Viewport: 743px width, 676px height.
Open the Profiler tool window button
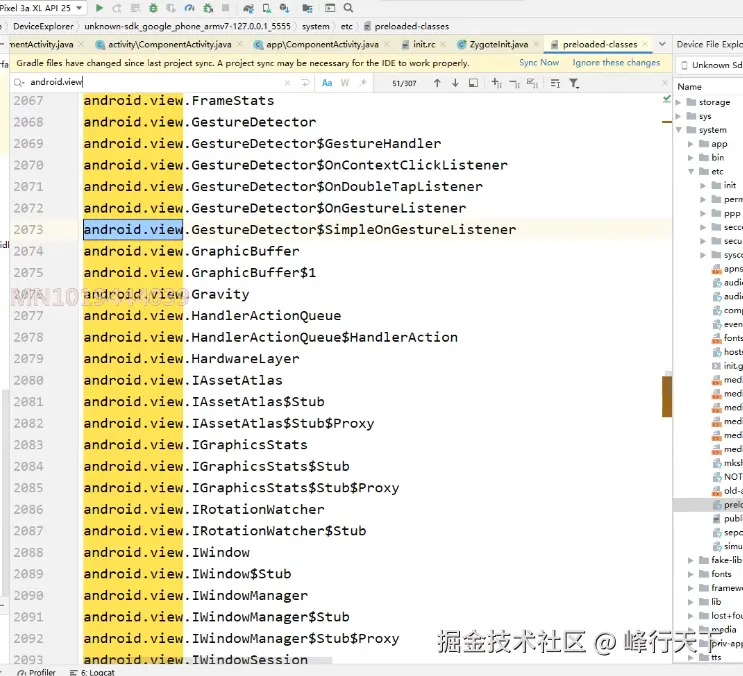coord(36,672)
